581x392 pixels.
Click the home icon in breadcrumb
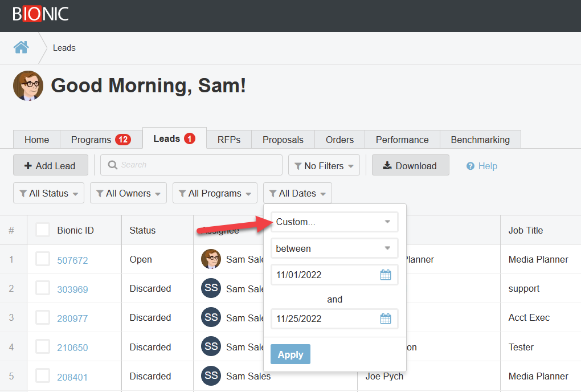click(x=21, y=47)
